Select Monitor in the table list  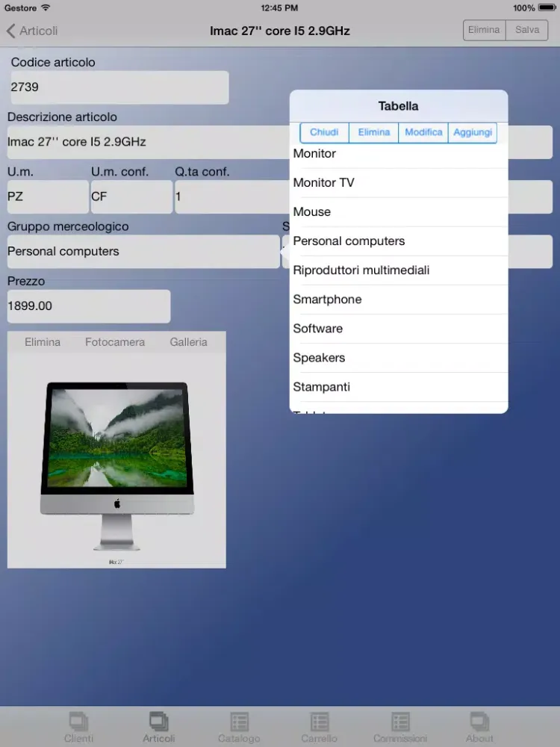point(399,154)
